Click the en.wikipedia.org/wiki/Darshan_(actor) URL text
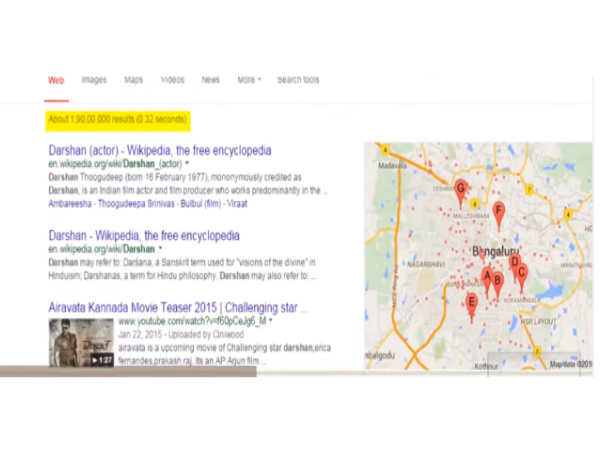This screenshot has width=600, height=450. [115, 164]
